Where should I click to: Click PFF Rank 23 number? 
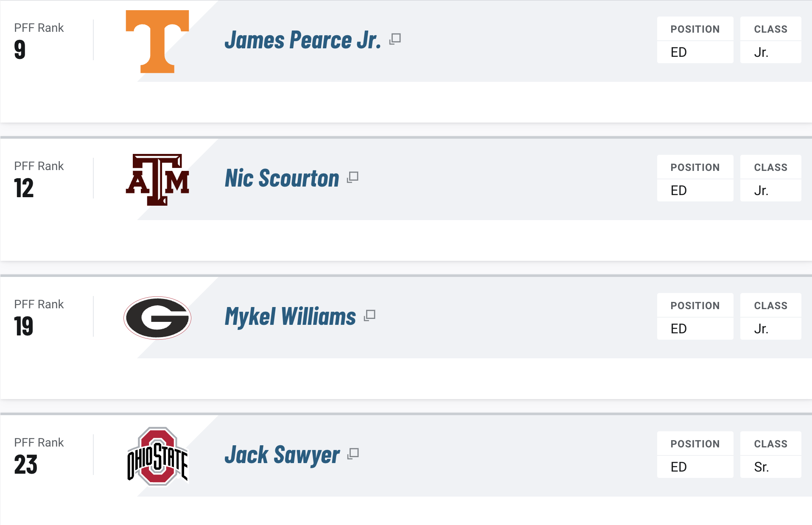(26, 464)
